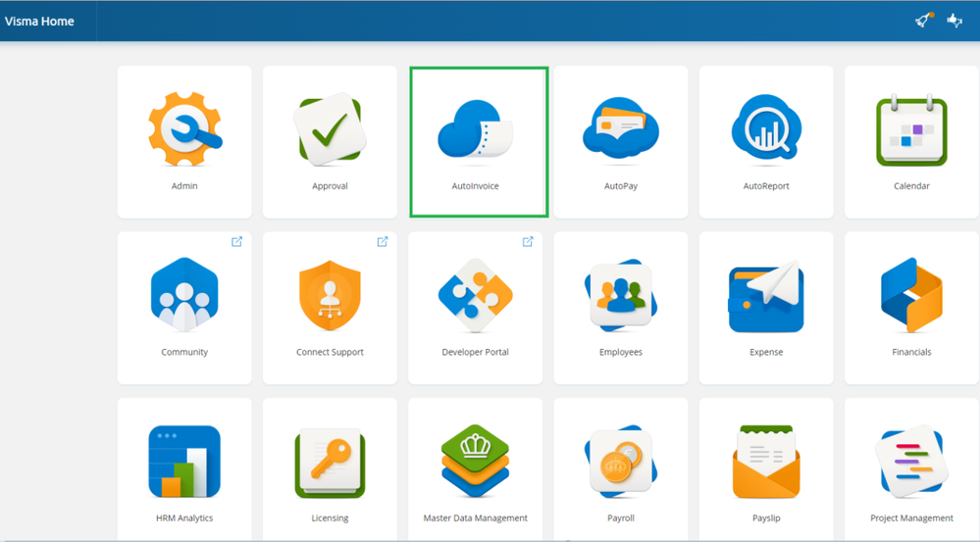Click the Visma Home title
Screen dimensions: 980x542
coord(39,22)
